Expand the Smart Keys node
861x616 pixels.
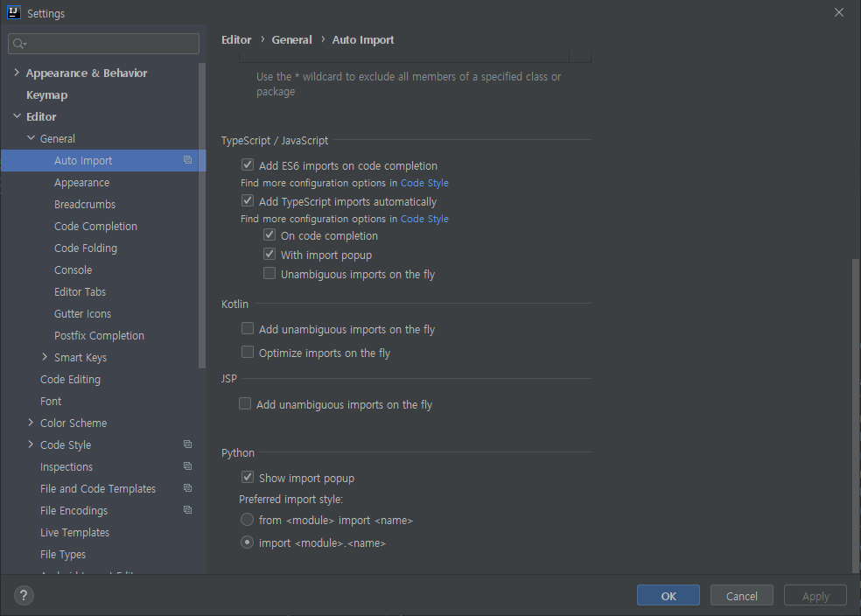(x=45, y=357)
